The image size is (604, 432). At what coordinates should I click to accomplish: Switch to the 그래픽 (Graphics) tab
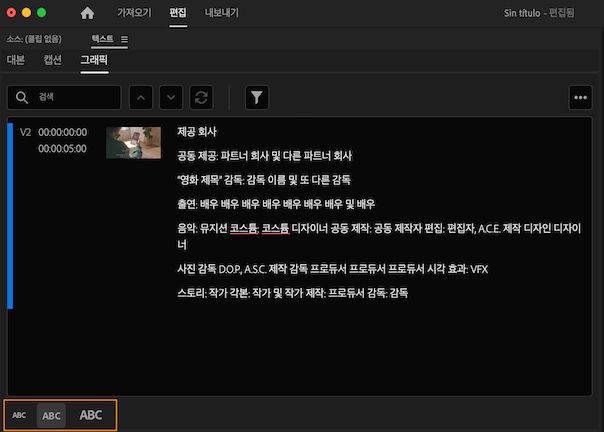[94, 60]
